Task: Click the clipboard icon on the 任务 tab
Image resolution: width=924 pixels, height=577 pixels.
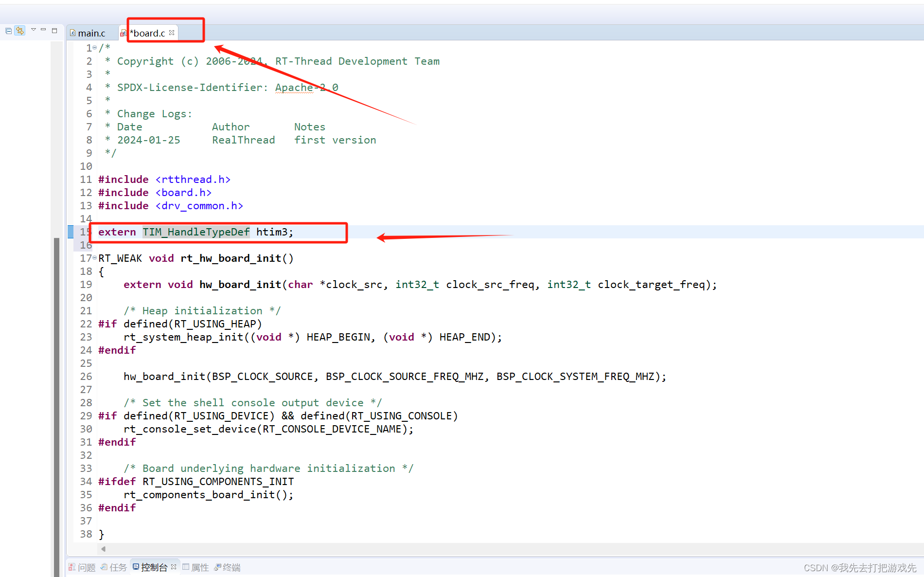Action: pyautogui.click(x=104, y=567)
